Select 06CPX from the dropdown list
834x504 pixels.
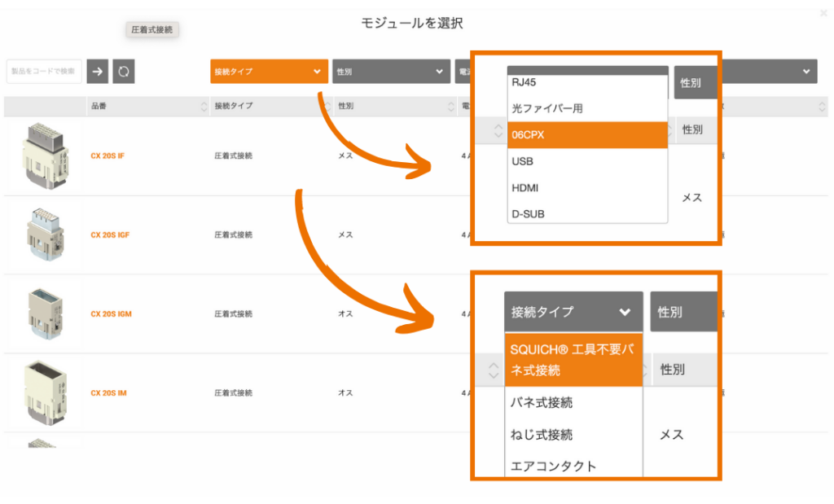tap(586, 135)
